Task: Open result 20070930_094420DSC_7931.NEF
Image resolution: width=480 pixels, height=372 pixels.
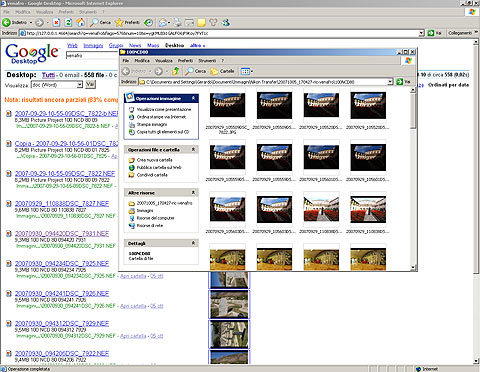Action: [x=62, y=233]
